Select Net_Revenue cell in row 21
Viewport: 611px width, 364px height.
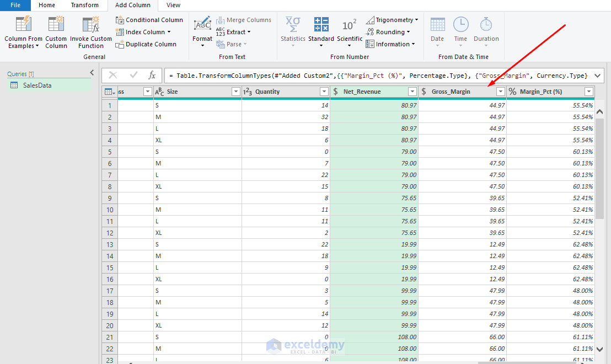click(x=374, y=337)
